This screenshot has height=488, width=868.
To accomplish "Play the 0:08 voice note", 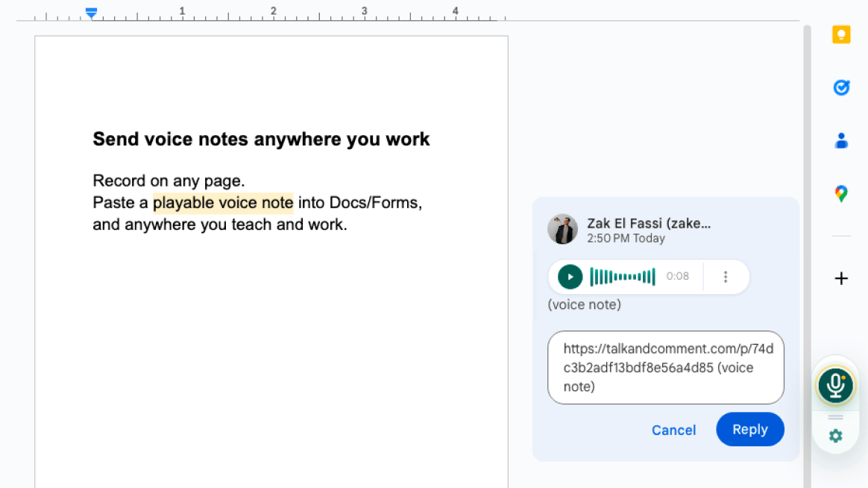I will 569,276.
